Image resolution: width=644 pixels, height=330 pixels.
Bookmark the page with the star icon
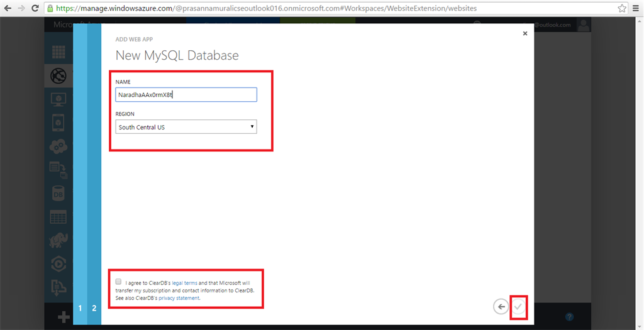click(x=622, y=8)
